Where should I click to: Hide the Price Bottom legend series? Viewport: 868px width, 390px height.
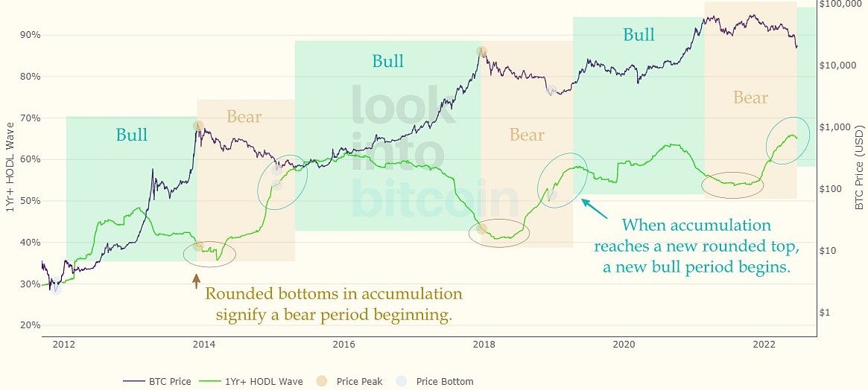click(x=444, y=381)
